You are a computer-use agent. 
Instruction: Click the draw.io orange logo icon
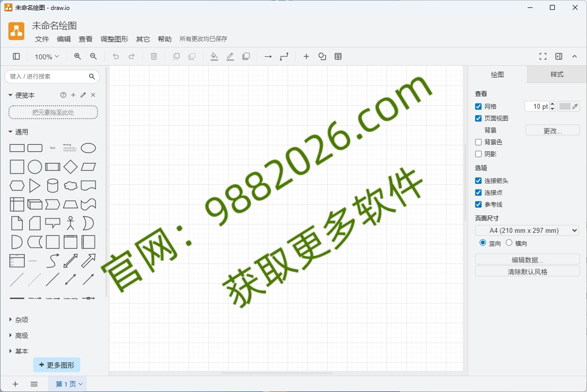click(x=16, y=31)
